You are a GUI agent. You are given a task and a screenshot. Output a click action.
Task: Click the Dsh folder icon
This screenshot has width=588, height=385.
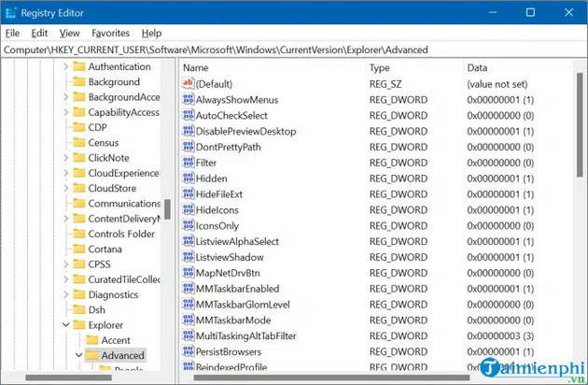78,310
